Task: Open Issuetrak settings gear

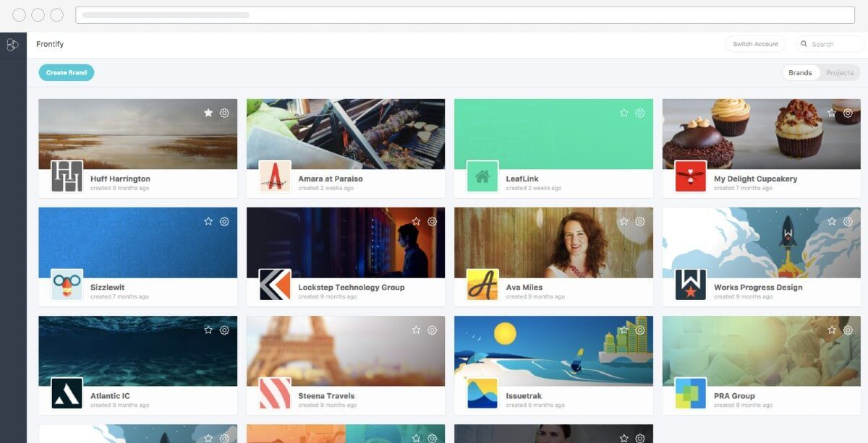Action: [640, 330]
